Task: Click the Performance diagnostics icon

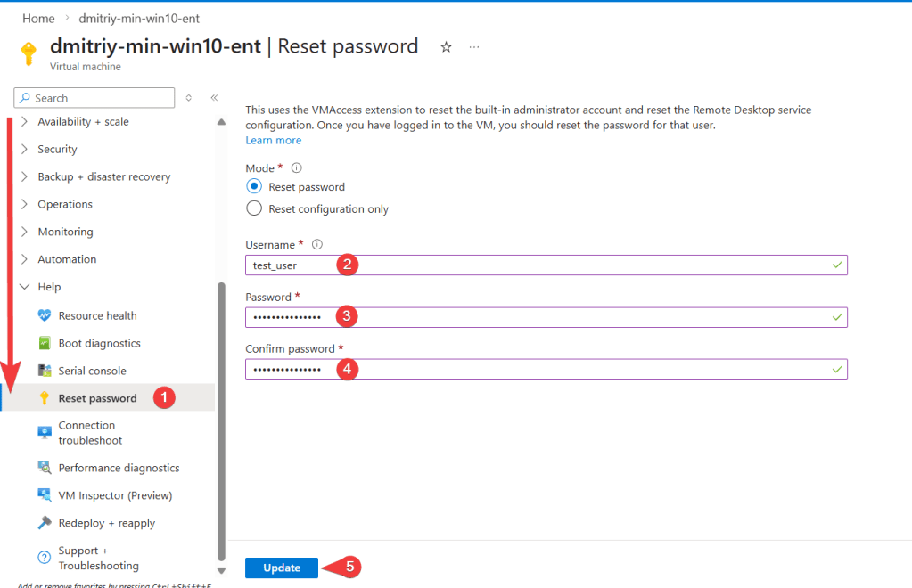Action: (45, 468)
